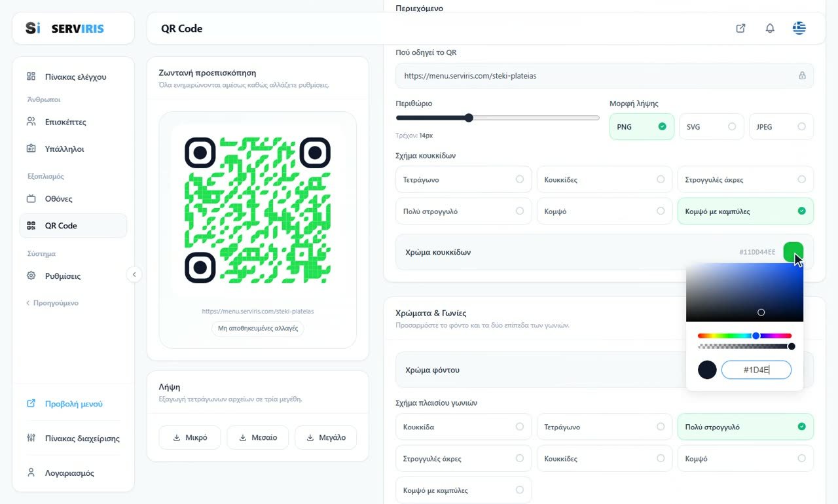
Task: Open Υπάλληλοι in sidebar
Action: [73, 149]
